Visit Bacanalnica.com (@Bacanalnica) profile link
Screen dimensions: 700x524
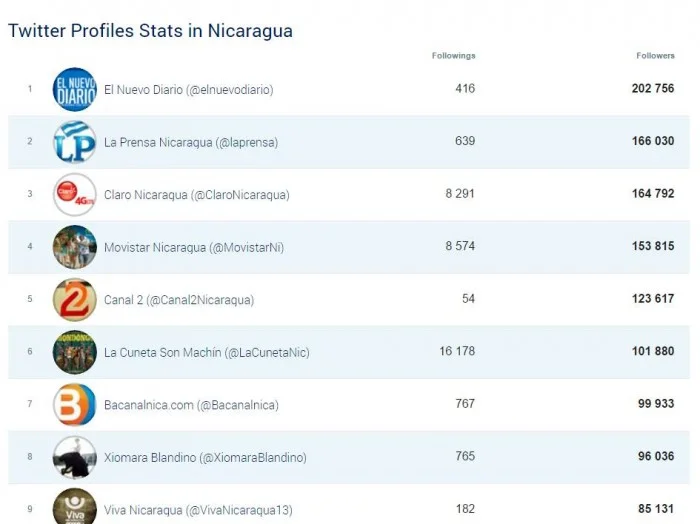pos(191,405)
